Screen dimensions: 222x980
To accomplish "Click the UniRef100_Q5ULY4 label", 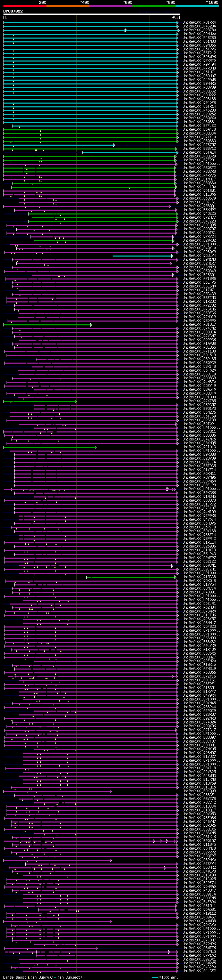I will click(199, 256).
